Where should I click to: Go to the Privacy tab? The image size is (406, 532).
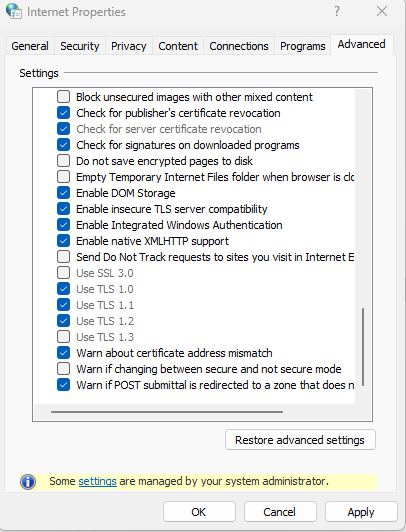(x=129, y=46)
